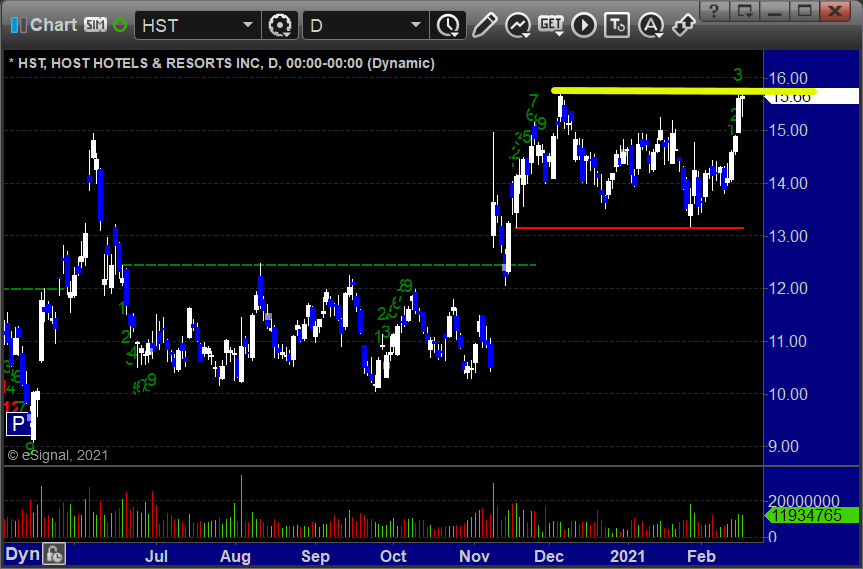The image size is (863, 569).
Task: Open the studies indicator chart icon
Action: pyautogui.click(x=518, y=25)
